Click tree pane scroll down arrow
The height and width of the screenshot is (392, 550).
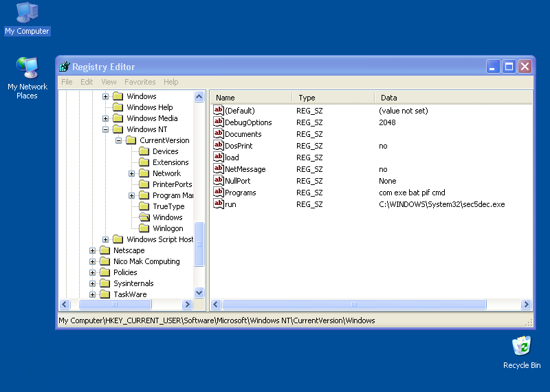[199, 292]
